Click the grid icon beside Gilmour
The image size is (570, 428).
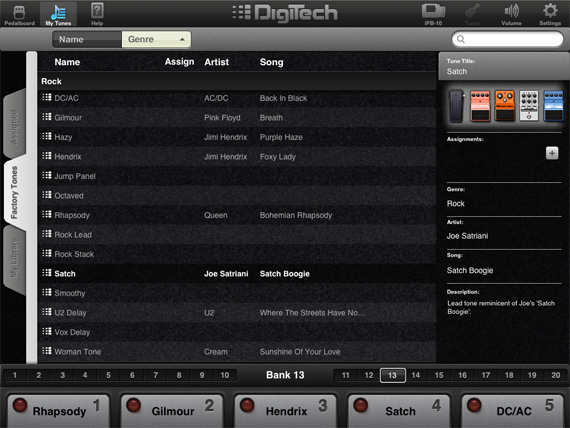[47, 117]
